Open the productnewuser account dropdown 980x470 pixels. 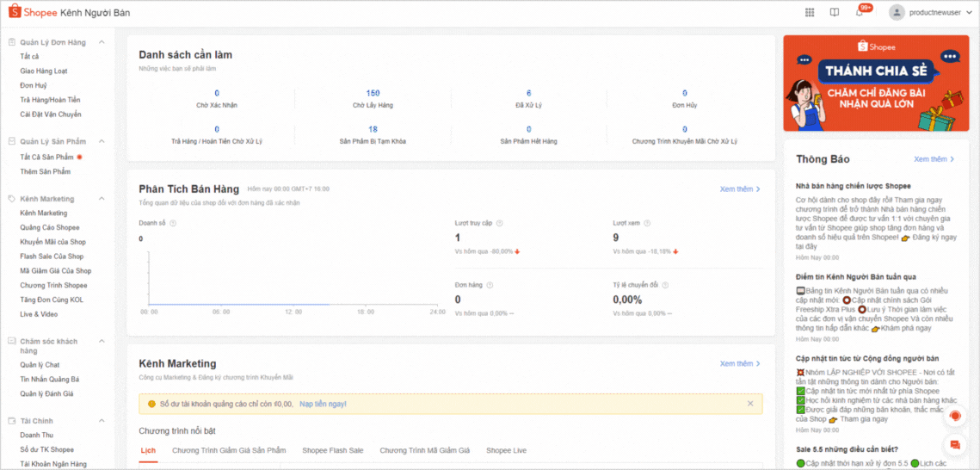point(930,12)
